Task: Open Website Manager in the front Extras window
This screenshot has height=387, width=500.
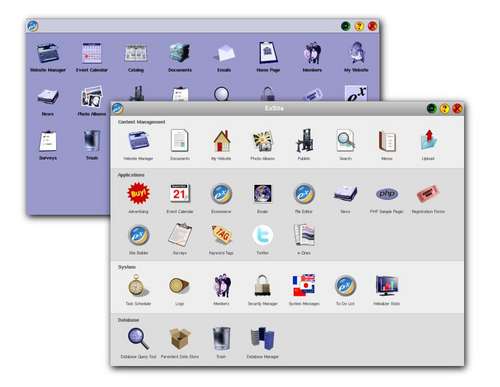Action: tap(138, 141)
